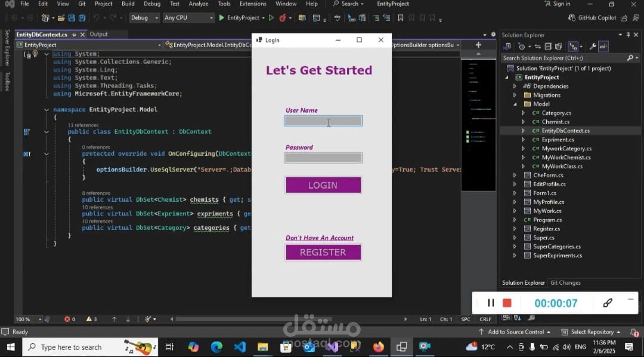Close the EntityDbContext.cs tab
Viewport: 644px width, 357px height.
pyautogui.click(x=82, y=35)
